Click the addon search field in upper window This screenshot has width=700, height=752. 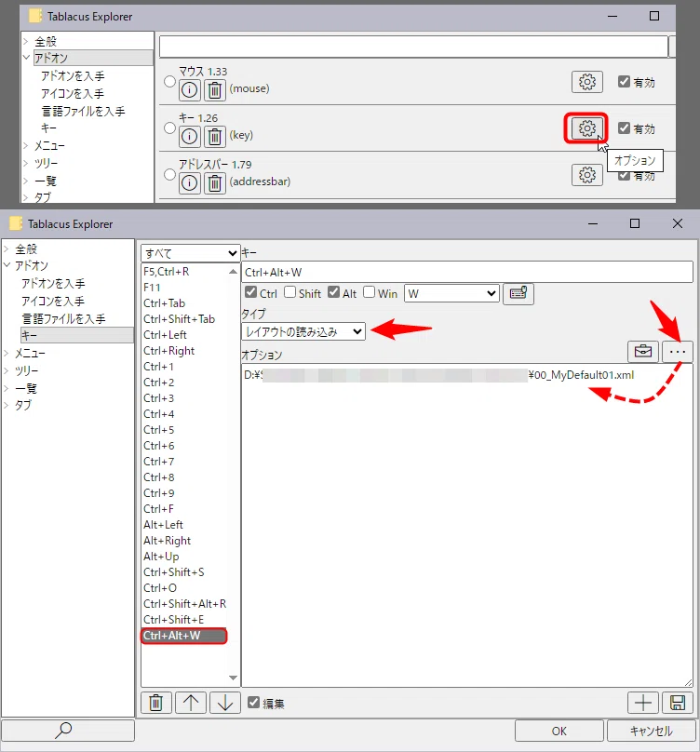click(413, 47)
